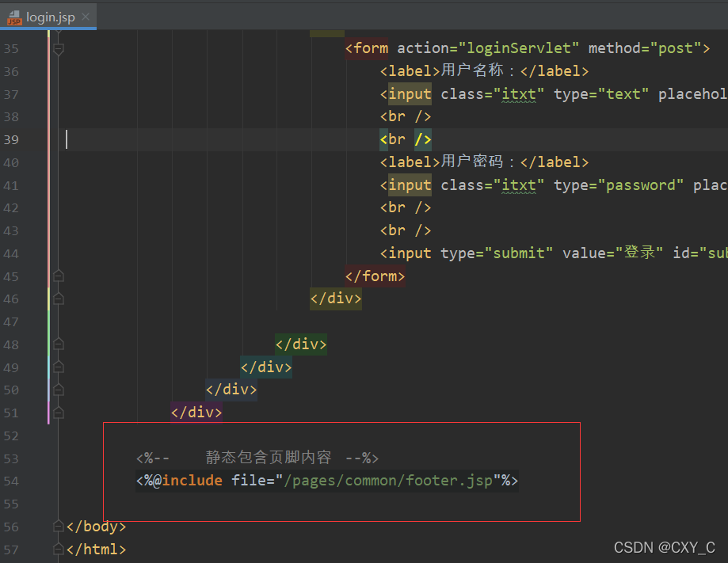Screen dimensions: 728x563
Task: Click the closing div tag on line 49
Action: tap(266, 367)
